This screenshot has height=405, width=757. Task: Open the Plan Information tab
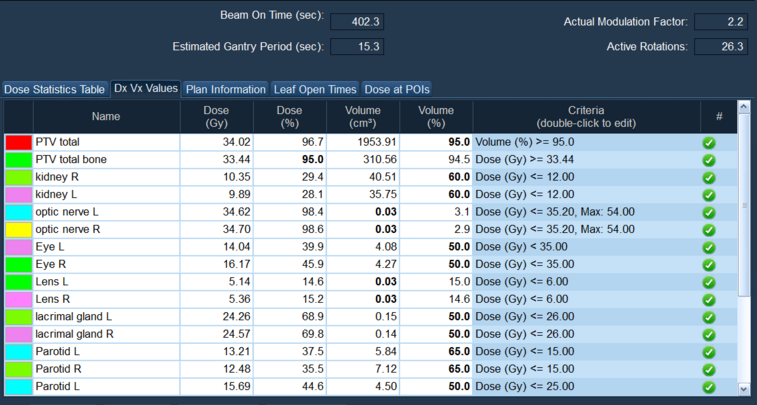(x=226, y=90)
